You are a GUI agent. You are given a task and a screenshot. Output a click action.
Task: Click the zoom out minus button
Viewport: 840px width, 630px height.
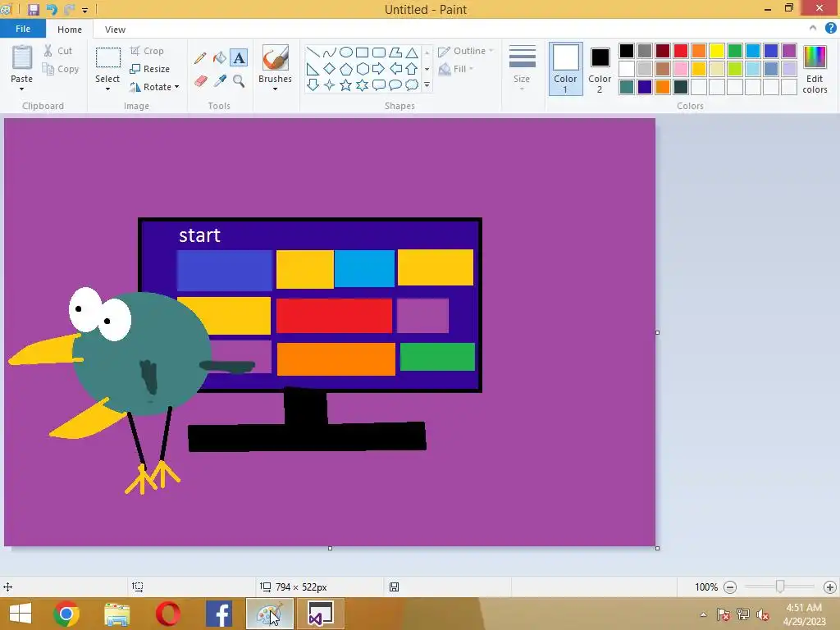click(729, 587)
